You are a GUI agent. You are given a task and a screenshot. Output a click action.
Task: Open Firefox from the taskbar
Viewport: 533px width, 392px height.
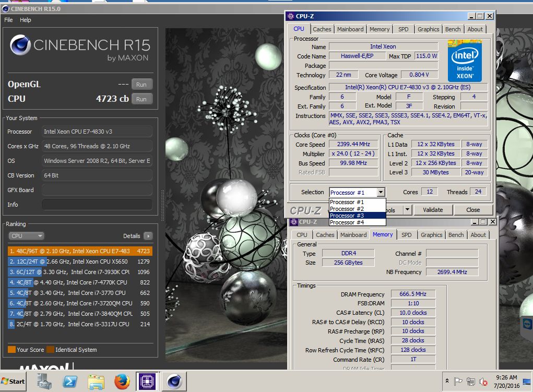pyautogui.click(x=122, y=382)
